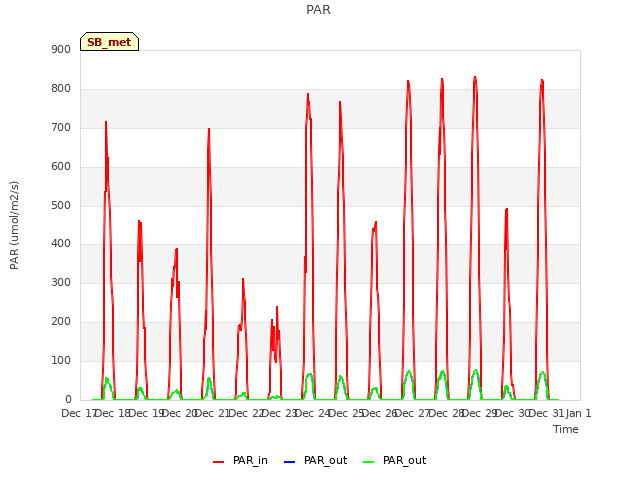This screenshot has width=640, height=480.
Task: Click the Dec 30 red peak near 490
Action: pos(507,209)
